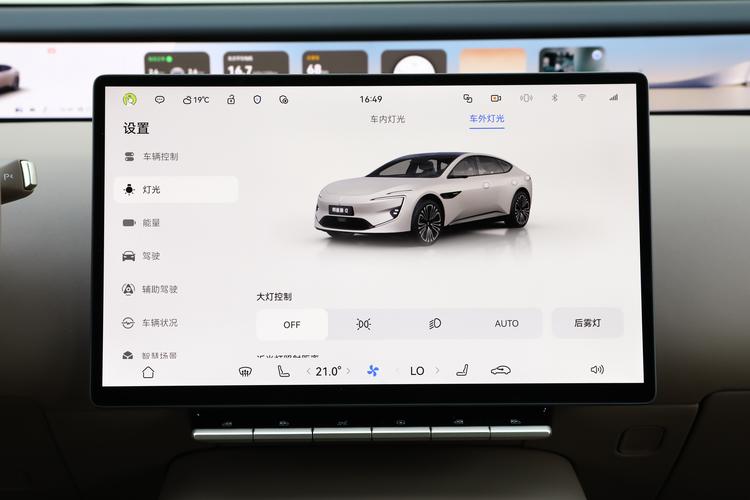Open driver seat heating control
The height and width of the screenshot is (500, 750).
[x=283, y=371]
